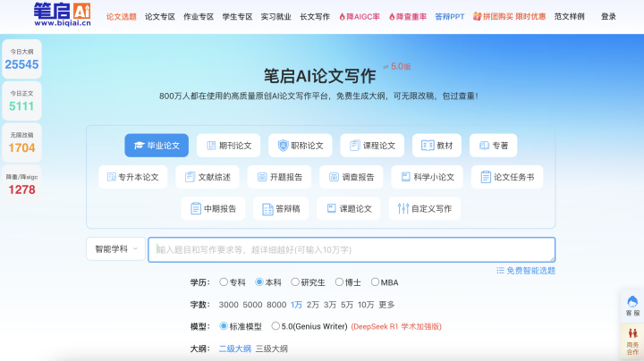The image size is (644, 361).
Task: Select the 毕业论文 graduation cap button
Action: pyautogui.click(x=157, y=146)
